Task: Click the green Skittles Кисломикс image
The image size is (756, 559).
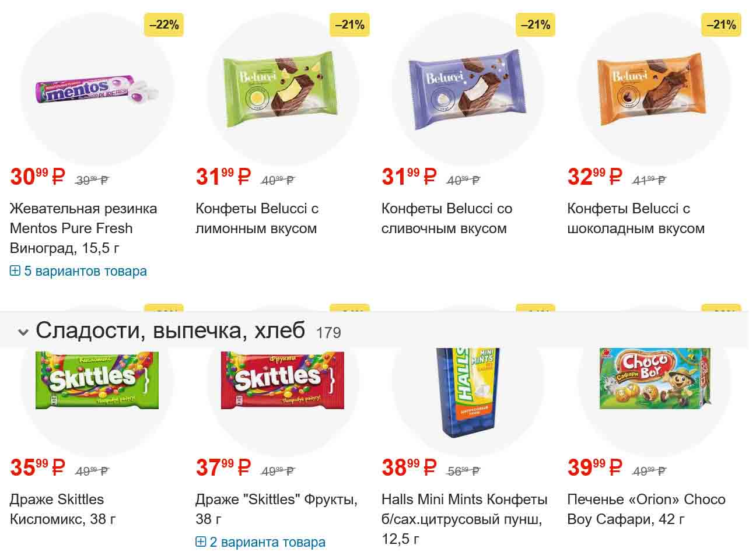Action: [97, 380]
